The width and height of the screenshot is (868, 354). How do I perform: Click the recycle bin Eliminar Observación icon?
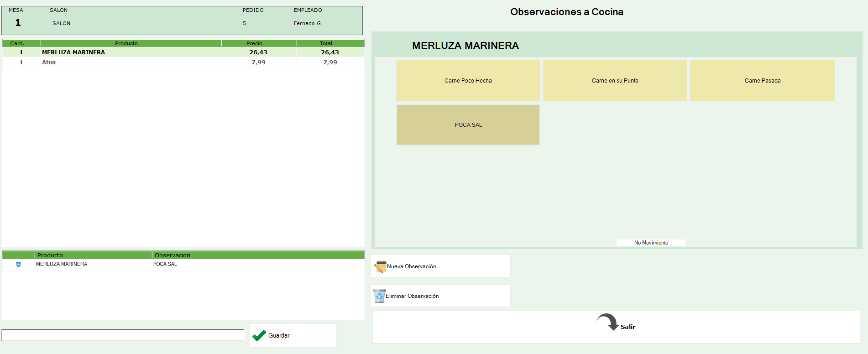[379, 296]
